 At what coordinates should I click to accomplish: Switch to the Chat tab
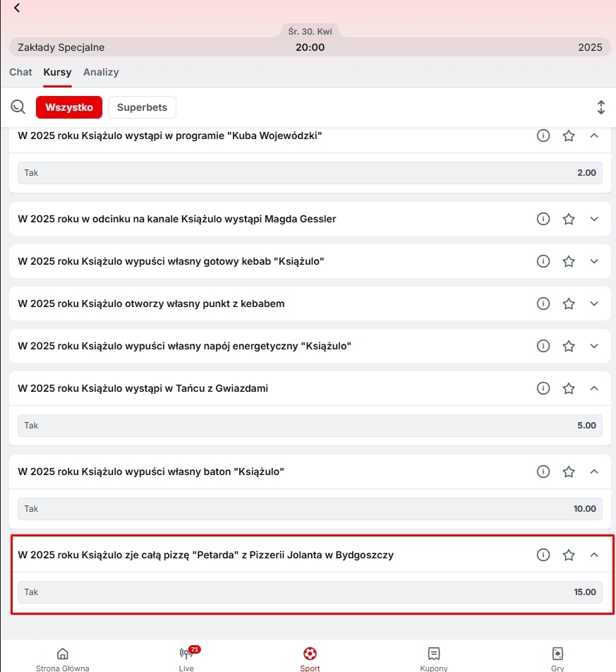(20, 72)
